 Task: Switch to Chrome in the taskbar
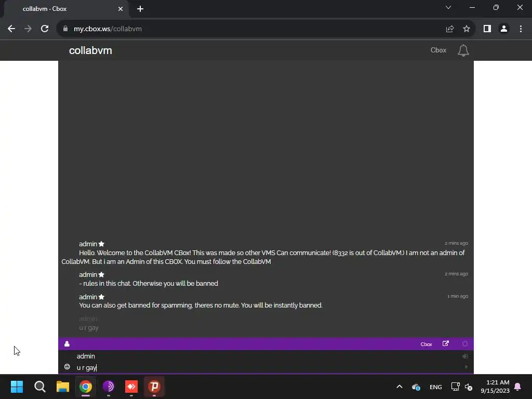point(86,387)
